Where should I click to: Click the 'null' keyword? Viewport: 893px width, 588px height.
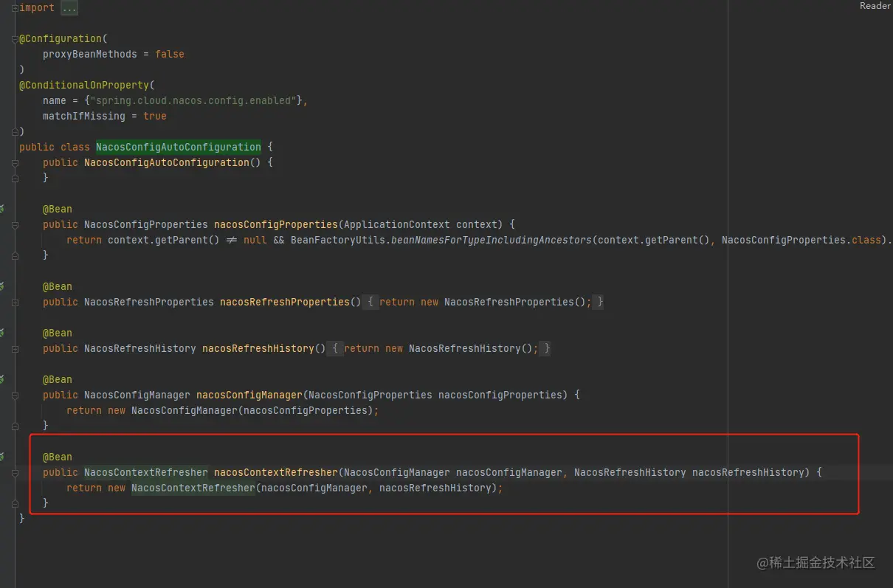255,240
